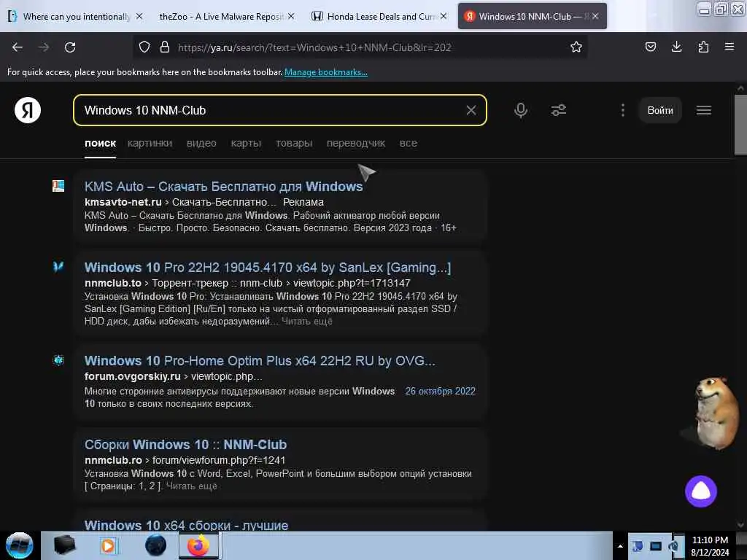747x560 pixels.
Task: Open KMS Auto download result
Action: (x=223, y=186)
